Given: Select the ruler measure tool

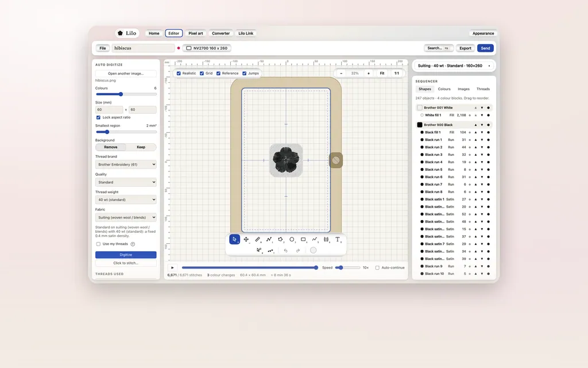Looking at the screenshot, I should click(x=258, y=239).
